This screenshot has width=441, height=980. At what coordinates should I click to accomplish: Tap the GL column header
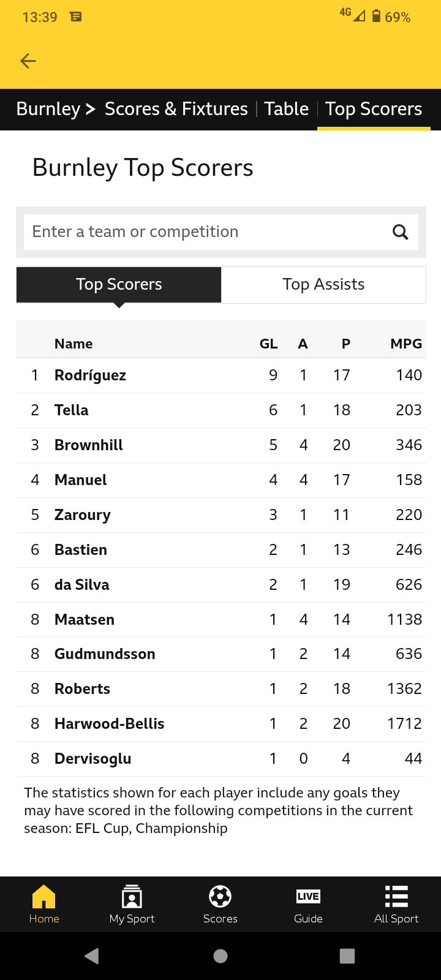[x=268, y=344]
